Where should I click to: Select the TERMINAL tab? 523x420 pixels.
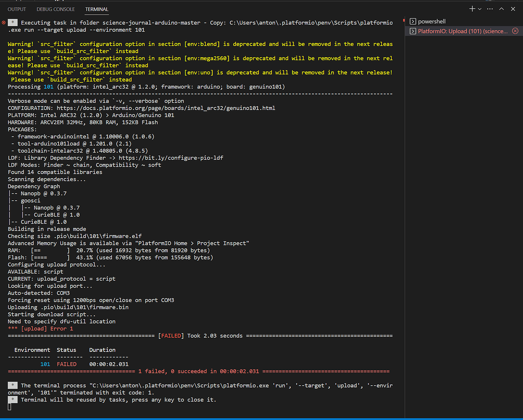(x=97, y=9)
